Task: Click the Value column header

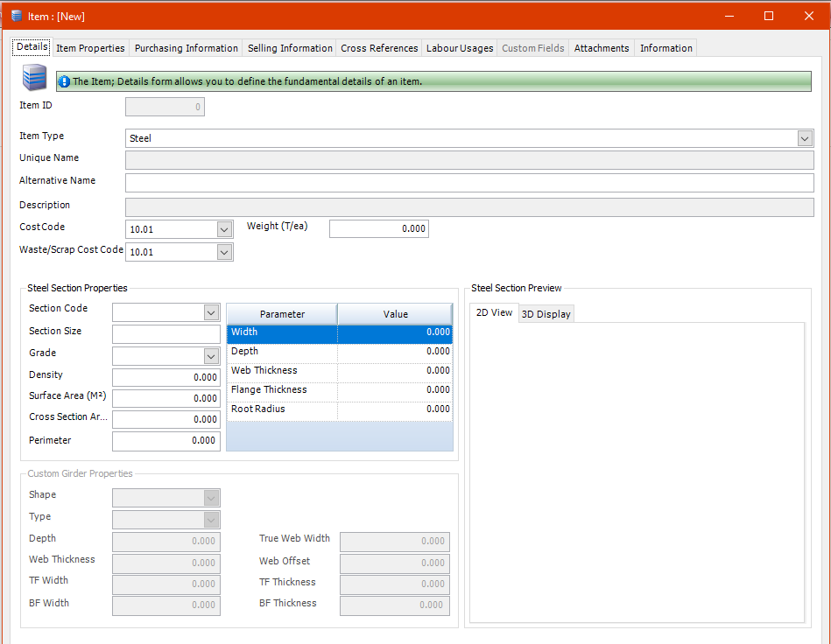Action: 395,314
